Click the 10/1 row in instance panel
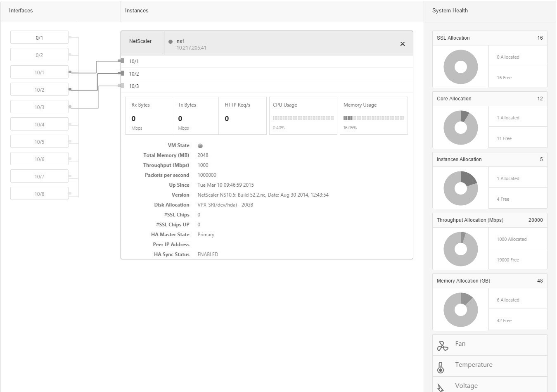This screenshot has width=557, height=392. 267,61
